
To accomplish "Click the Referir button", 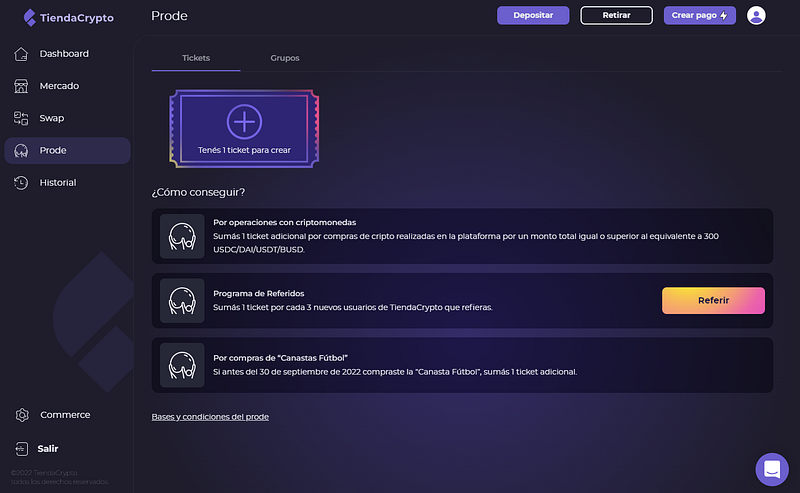I will coord(713,301).
